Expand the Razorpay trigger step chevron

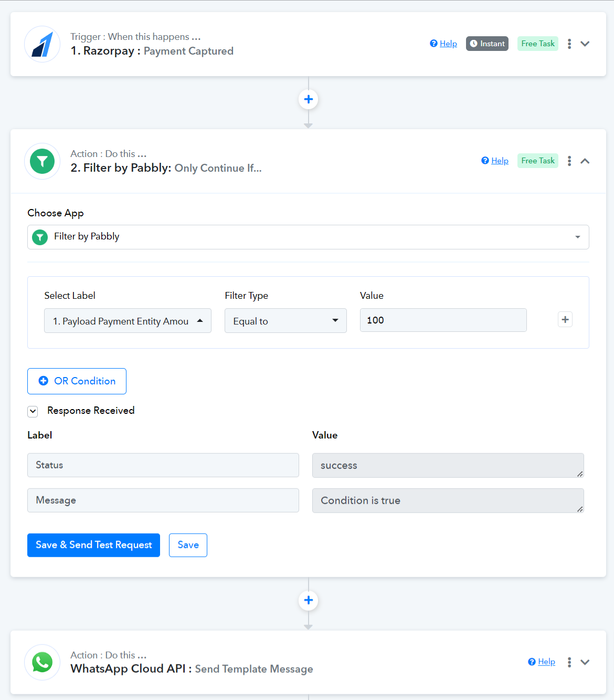tap(585, 44)
